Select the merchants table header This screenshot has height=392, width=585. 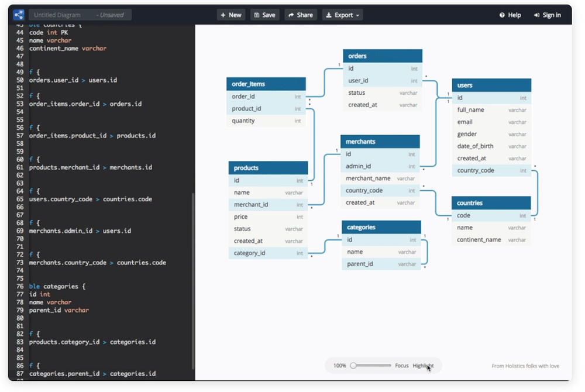tap(380, 142)
